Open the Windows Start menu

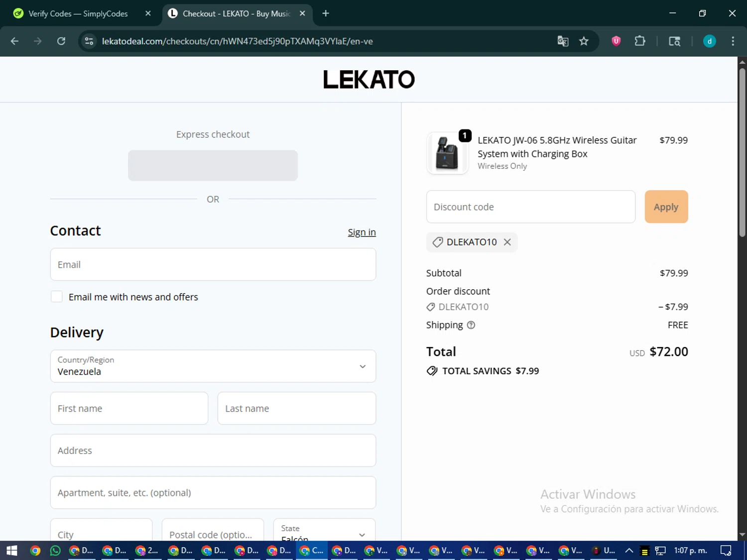12,551
